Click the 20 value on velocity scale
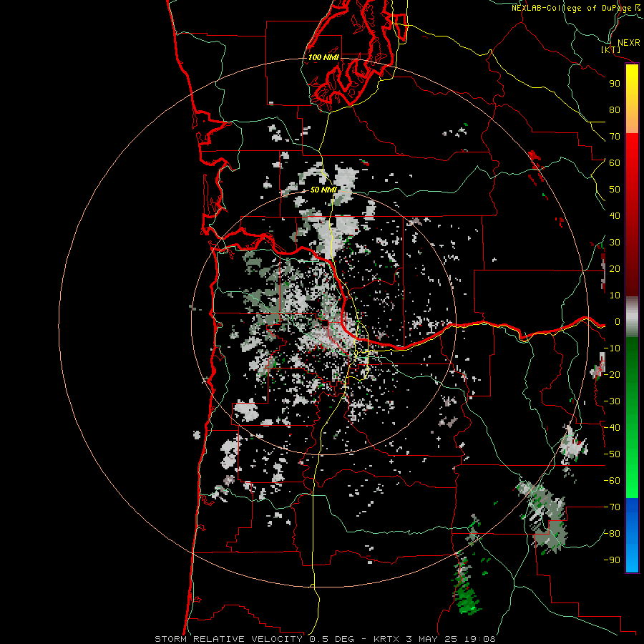Viewport: 644px width, 644px height. (615, 269)
